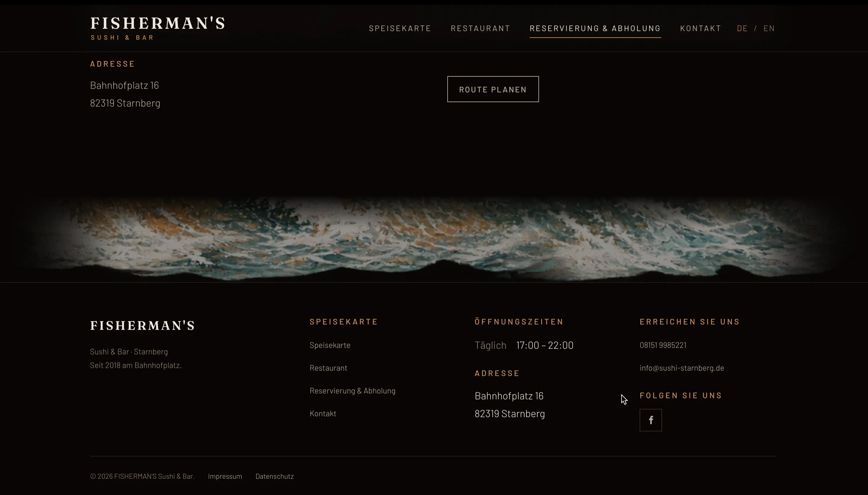Image resolution: width=868 pixels, height=495 pixels.
Task: Call phone number 08151 9985221
Action: tap(663, 345)
